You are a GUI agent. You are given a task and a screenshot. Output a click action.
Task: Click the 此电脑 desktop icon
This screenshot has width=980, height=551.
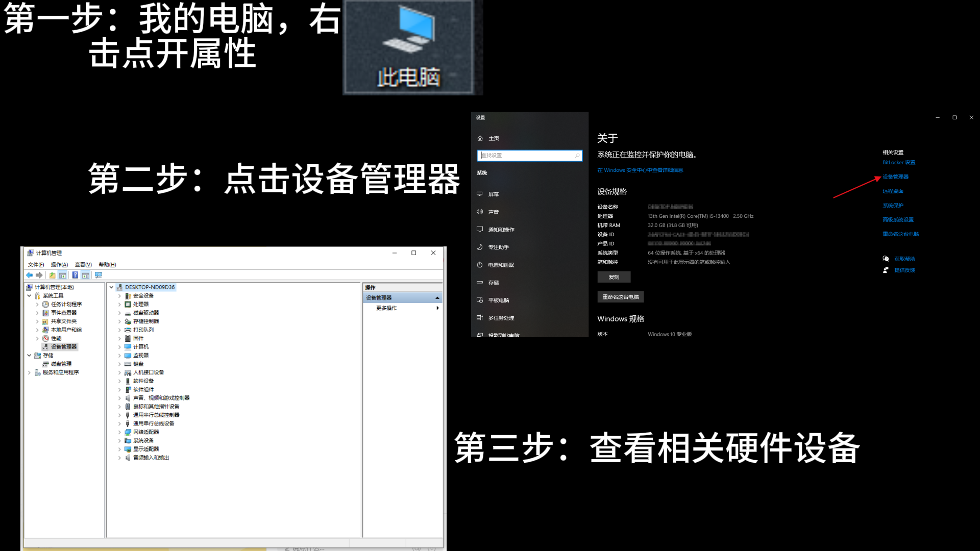click(413, 47)
